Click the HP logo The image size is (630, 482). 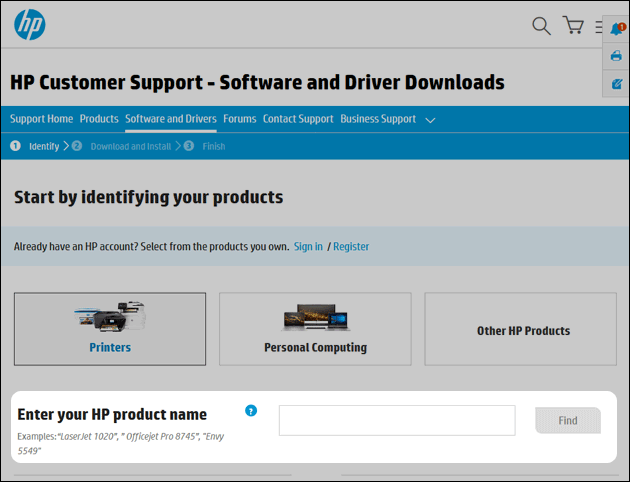pyautogui.click(x=30, y=25)
